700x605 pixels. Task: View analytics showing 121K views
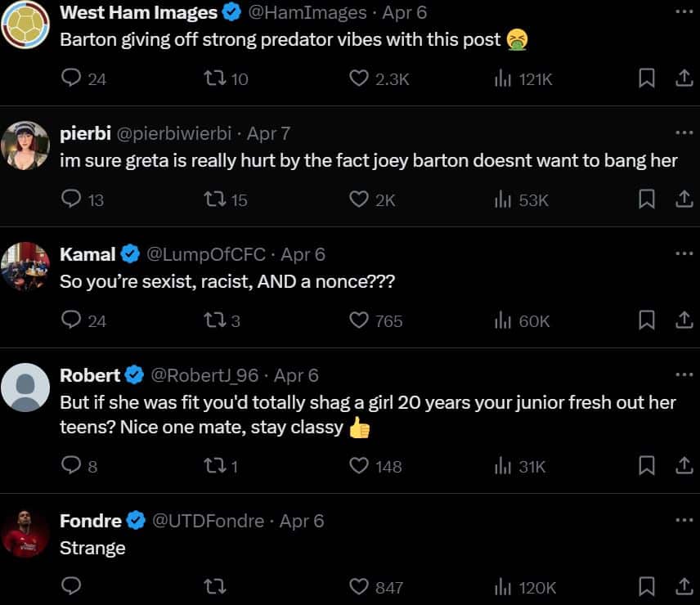(523, 79)
